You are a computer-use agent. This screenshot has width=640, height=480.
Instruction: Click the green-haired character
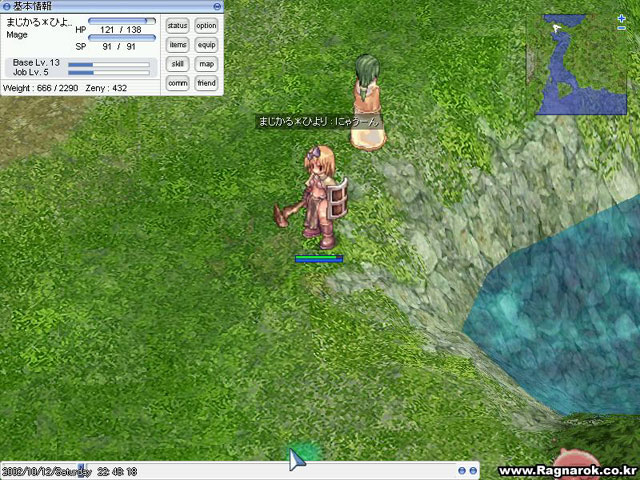(367, 102)
